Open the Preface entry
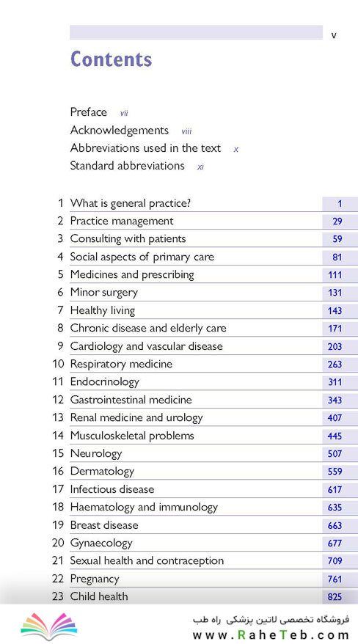 tap(88, 112)
